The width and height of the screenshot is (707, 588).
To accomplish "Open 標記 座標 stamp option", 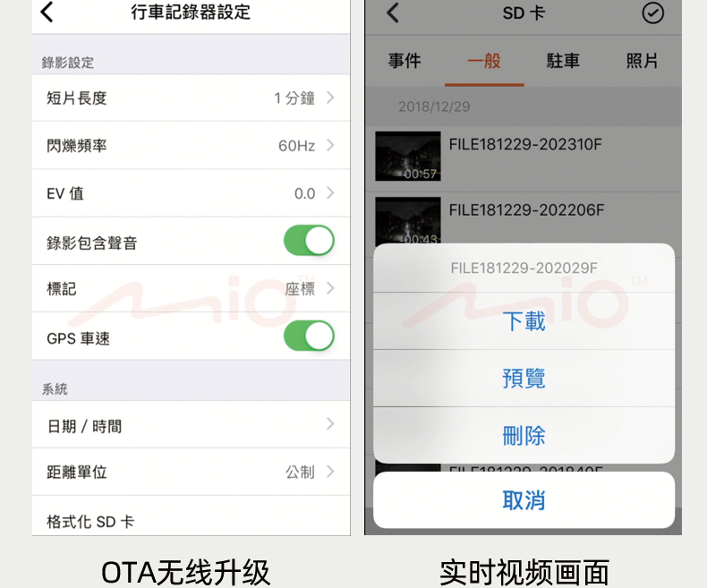I will coord(192,288).
